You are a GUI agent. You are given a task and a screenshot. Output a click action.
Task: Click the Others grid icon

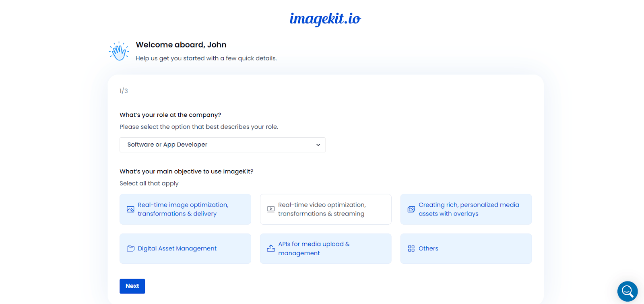point(411,248)
